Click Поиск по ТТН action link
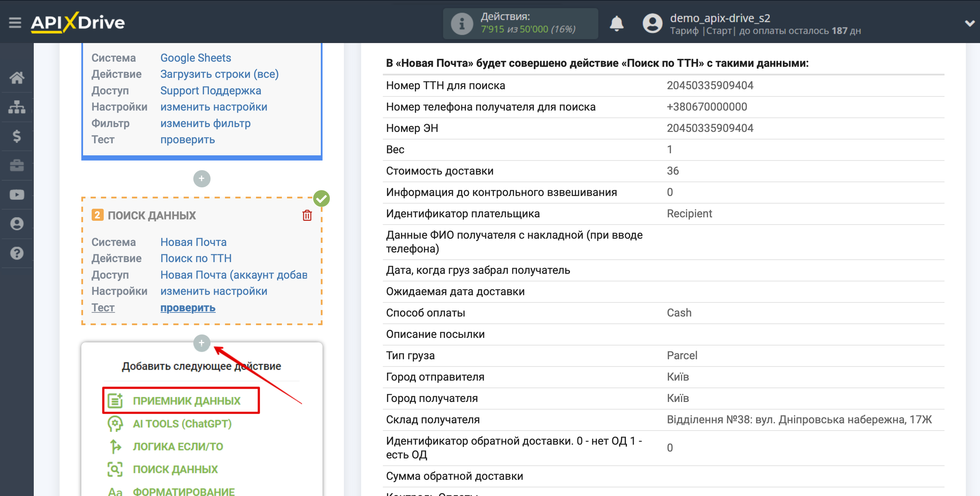Screen dimensions: 980x496 coord(196,258)
